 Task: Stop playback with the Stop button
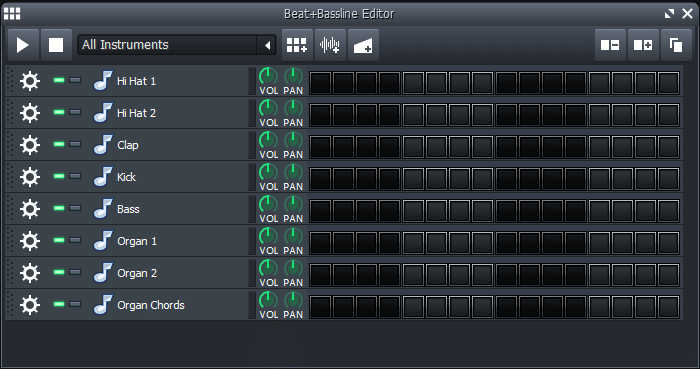[x=56, y=45]
